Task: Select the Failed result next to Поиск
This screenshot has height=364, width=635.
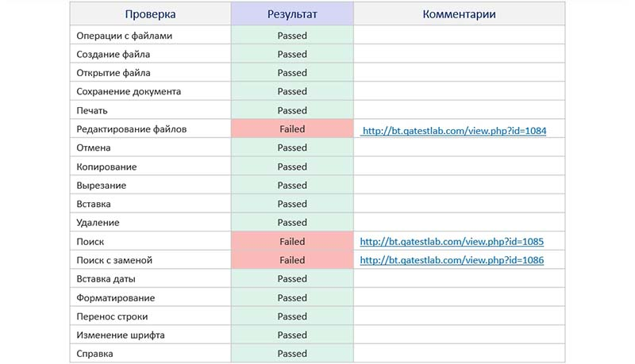Action: [292, 241]
